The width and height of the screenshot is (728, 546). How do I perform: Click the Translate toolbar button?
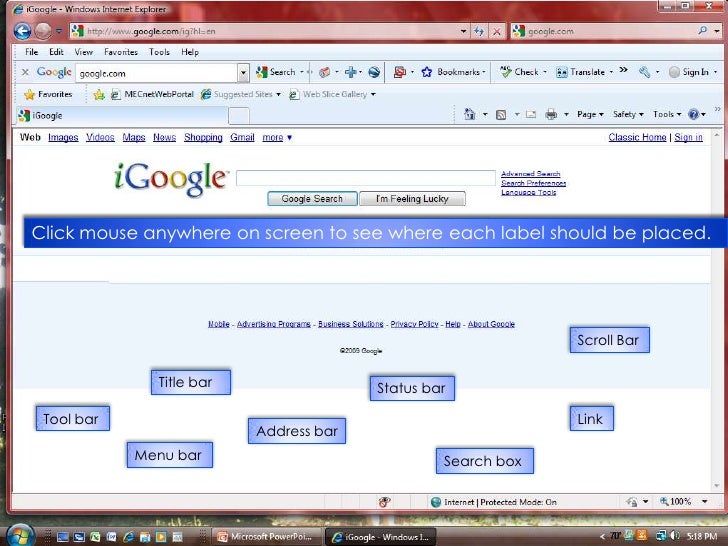pyautogui.click(x=581, y=72)
